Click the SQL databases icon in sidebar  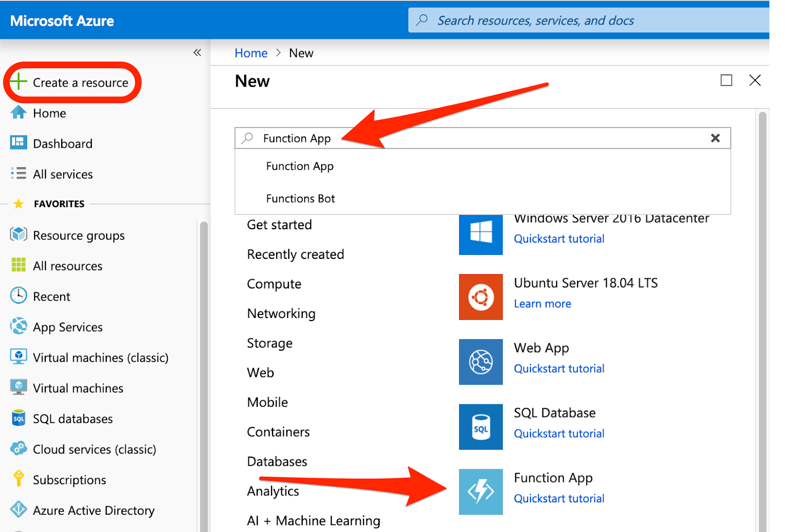click(x=19, y=418)
